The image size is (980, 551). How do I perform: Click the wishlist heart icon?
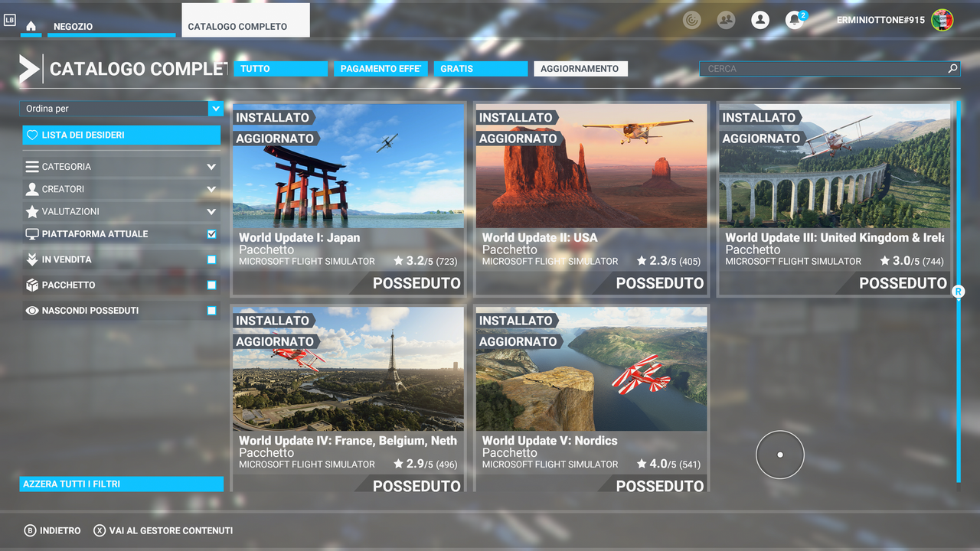tap(32, 135)
